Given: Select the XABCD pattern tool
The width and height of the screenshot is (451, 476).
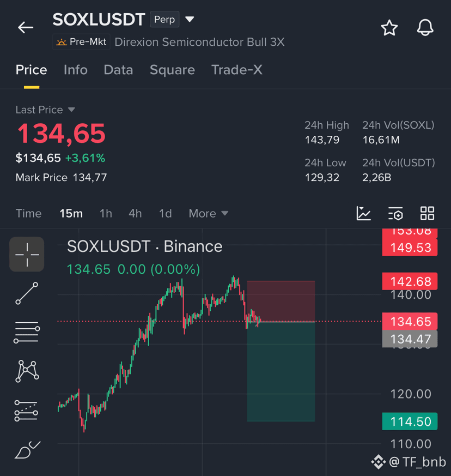Looking at the screenshot, I should [27, 371].
